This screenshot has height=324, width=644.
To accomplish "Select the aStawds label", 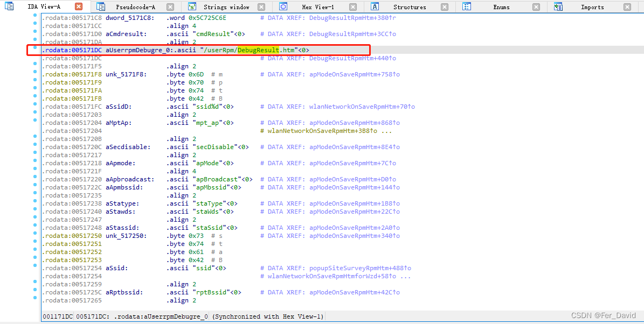I will 120,212.
